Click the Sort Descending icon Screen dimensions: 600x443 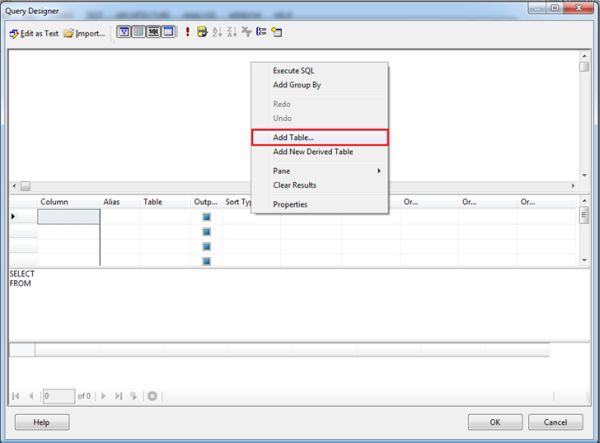tap(232, 32)
